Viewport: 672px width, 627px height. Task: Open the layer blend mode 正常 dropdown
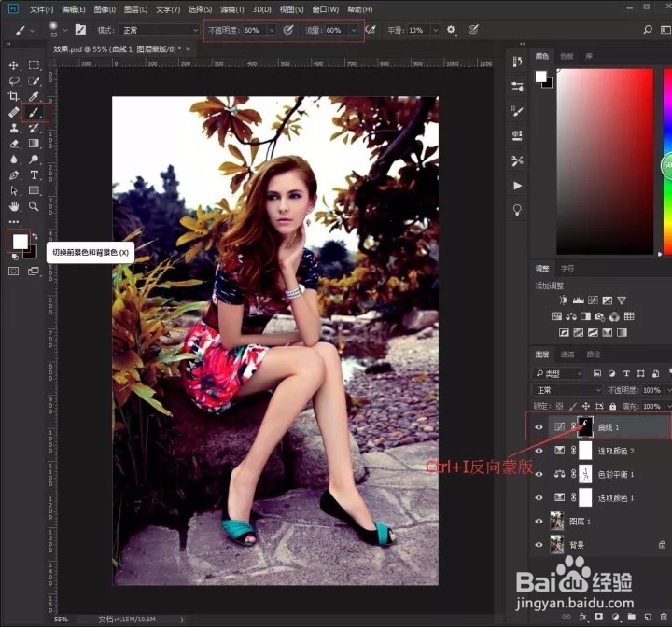pos(567,390)
